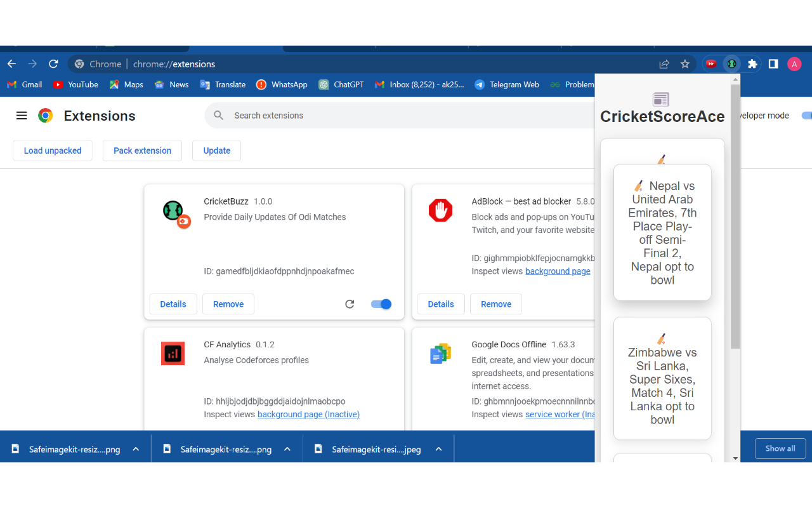Click the popup vertical scrollbar thumb
Screen dimensions: 812x508
(x=735, y=216)
